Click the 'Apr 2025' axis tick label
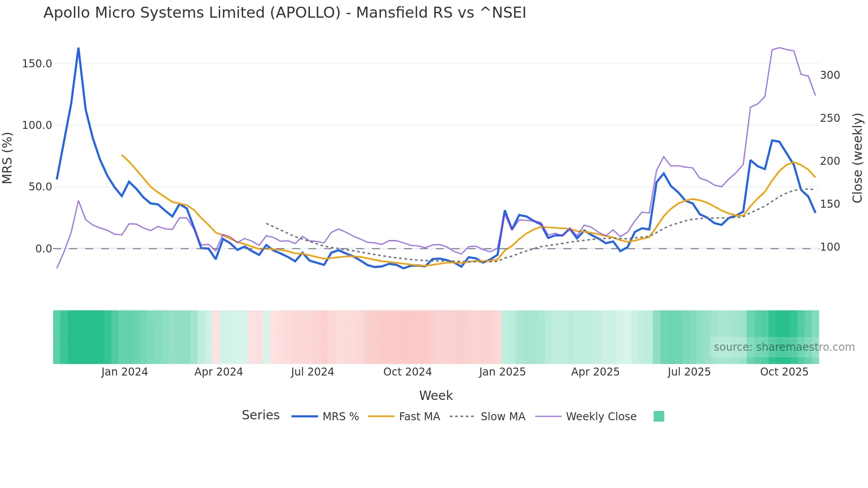The height and width of the screenshot is (488, 868). pos(595,372)
